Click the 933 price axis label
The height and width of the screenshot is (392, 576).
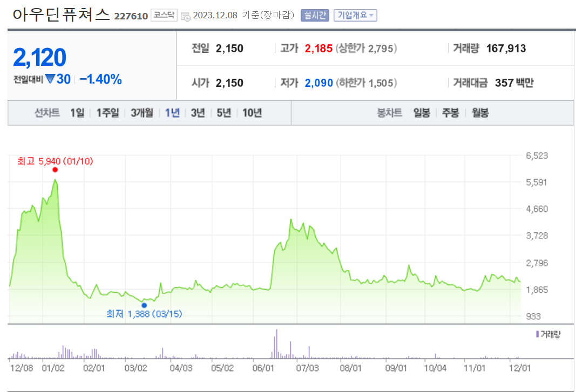click(533, 317)
